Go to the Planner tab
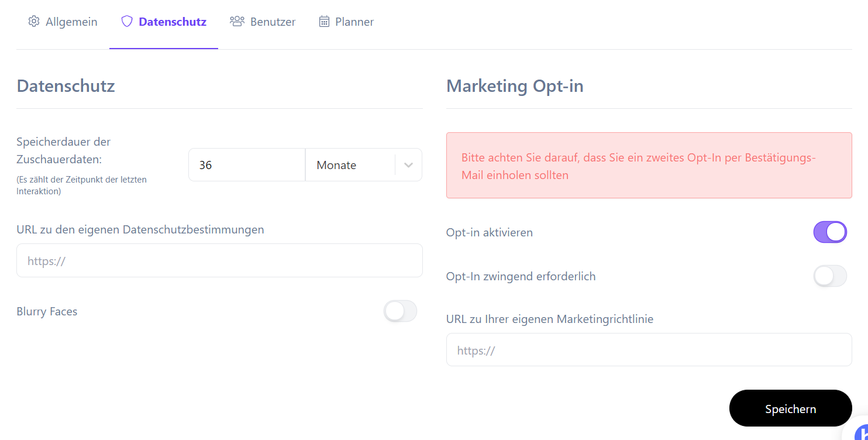Screen dimensions: 868x440 pyautogui.click(x=346, y=22)
